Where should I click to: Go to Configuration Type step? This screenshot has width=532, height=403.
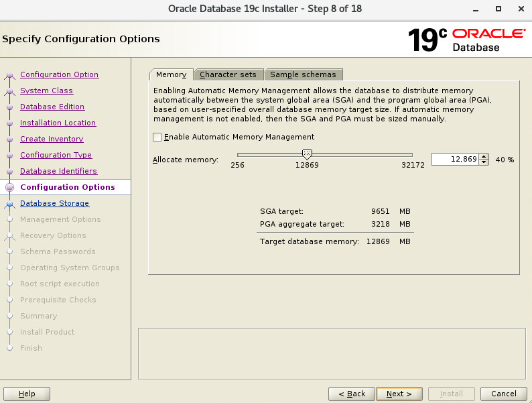(56, 155)
